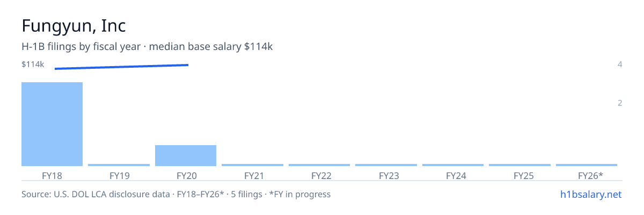Select the FY25 bar stub

(519, 165)
